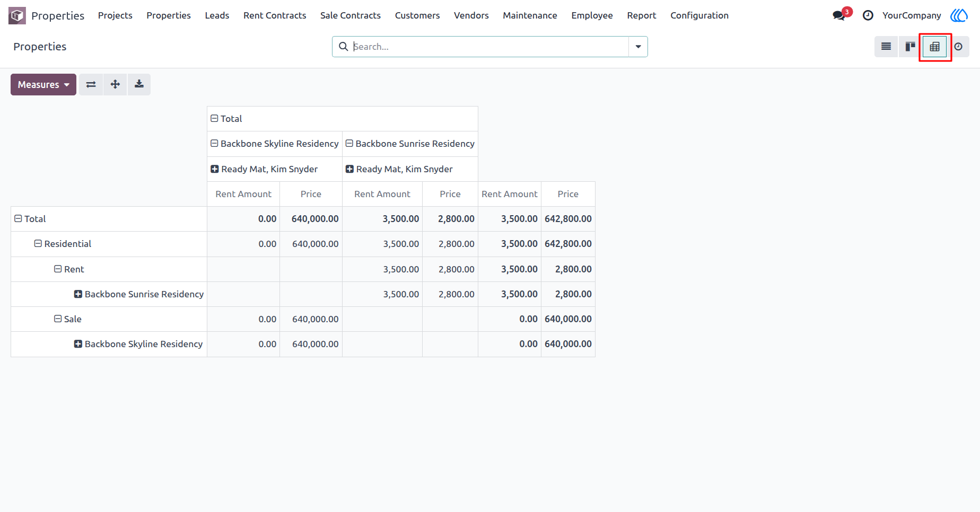
Task: Switch to list view
Action: point(886,47)
